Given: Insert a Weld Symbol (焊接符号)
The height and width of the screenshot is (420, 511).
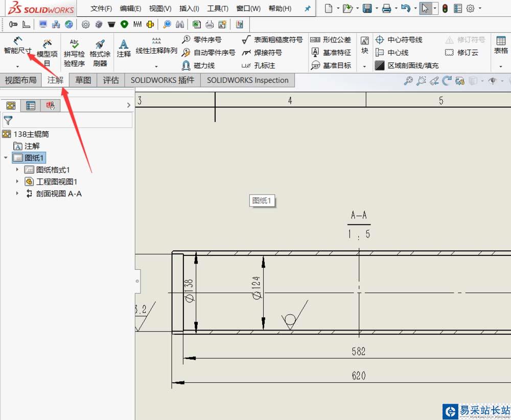Looking at the screenshot, I should click(x=262, y=53).
